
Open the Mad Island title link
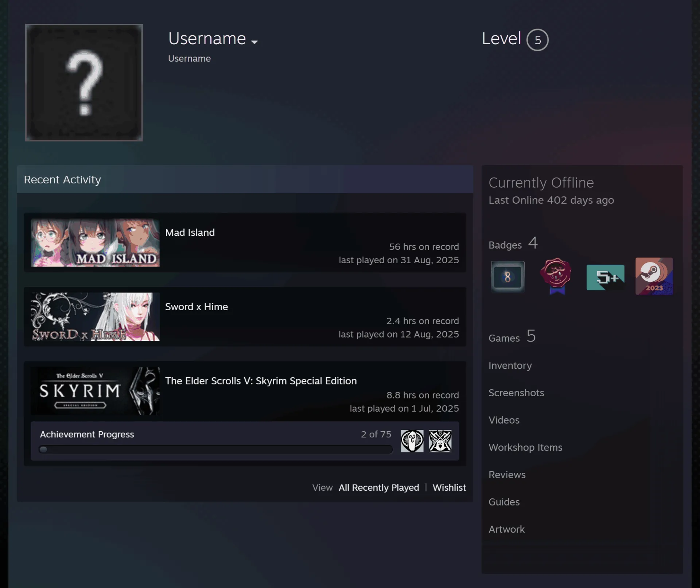[x=190, y=233]
